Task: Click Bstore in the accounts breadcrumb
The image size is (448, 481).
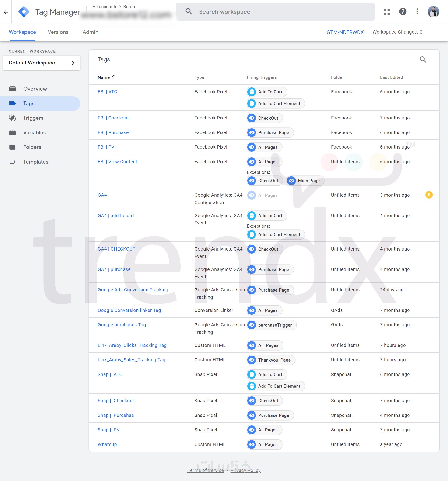Action: coord(130,7)
